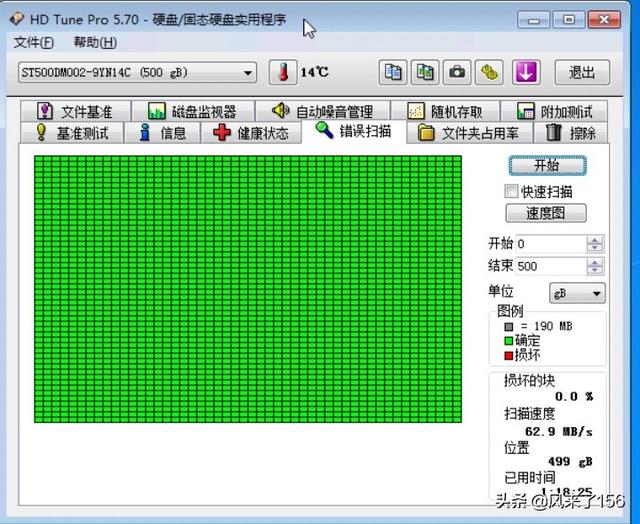Click the 开始 start scan button

547,165
